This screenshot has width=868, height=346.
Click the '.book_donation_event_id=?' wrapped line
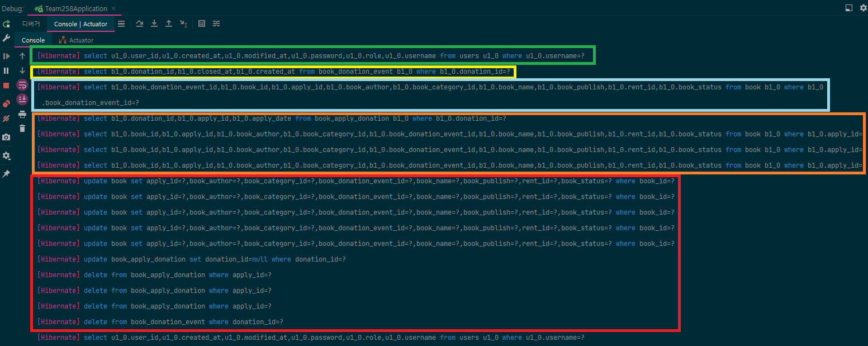(x=91, y=103)
